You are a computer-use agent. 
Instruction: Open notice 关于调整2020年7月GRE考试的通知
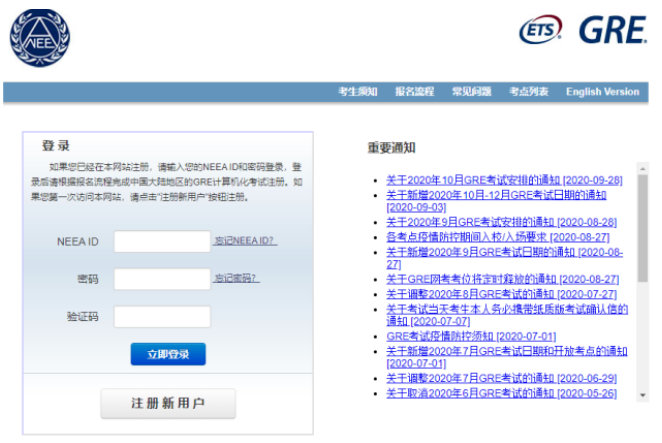(501, 378)
